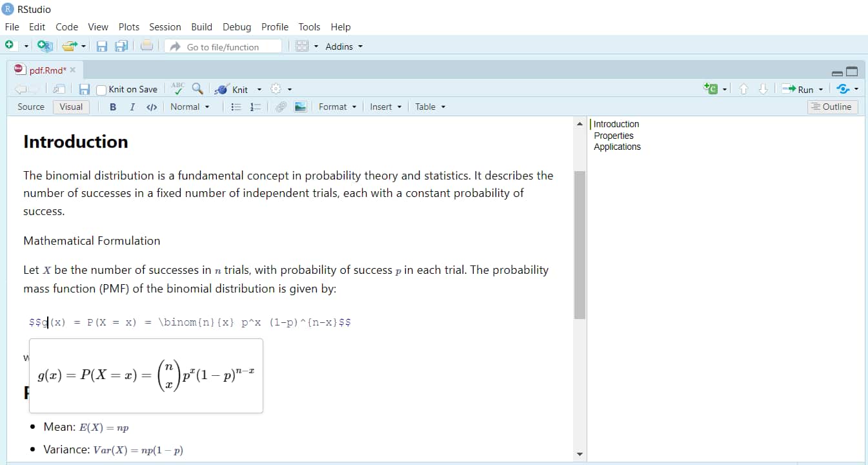Open the Find/Replace tool

(x=198, y=88)
